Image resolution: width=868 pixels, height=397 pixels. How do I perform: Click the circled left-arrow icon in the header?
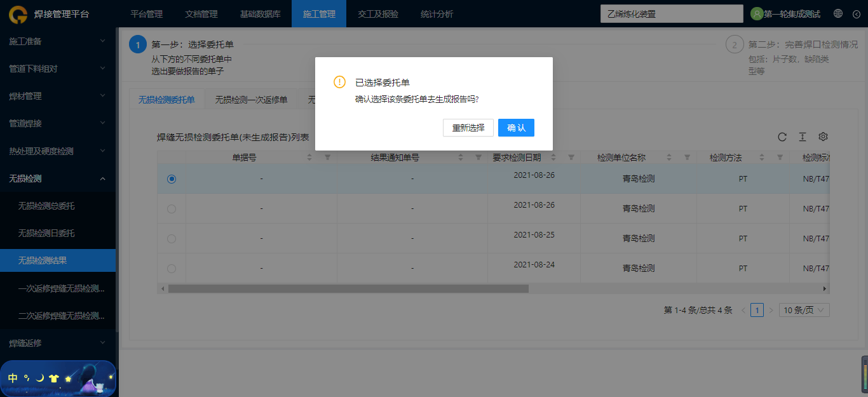click(x=856, y=13)
